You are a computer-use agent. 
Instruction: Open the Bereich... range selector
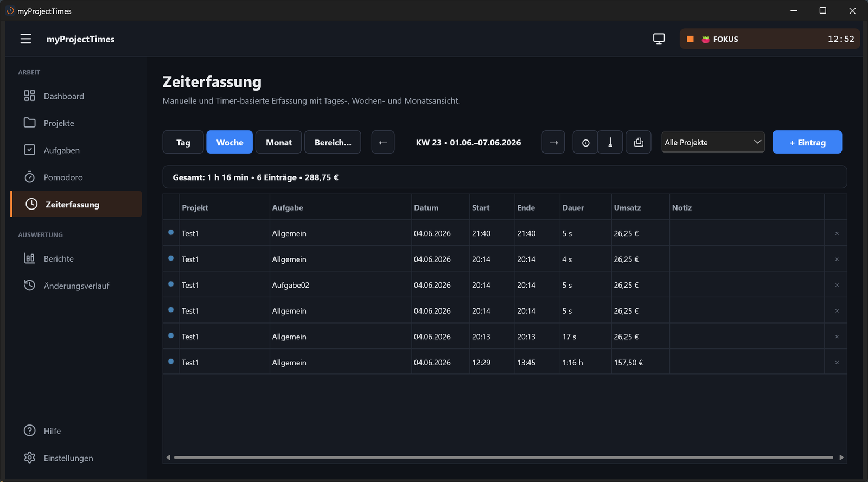click(x=333, y=143)
